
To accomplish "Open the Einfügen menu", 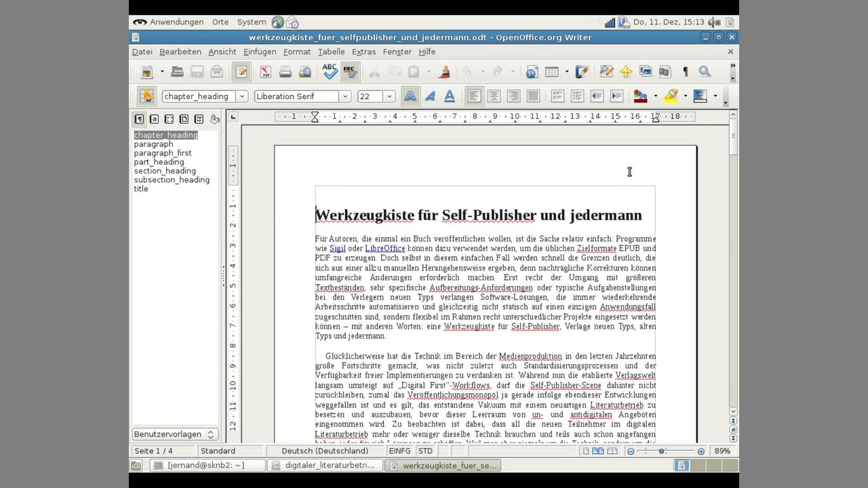I will point(260,52).
